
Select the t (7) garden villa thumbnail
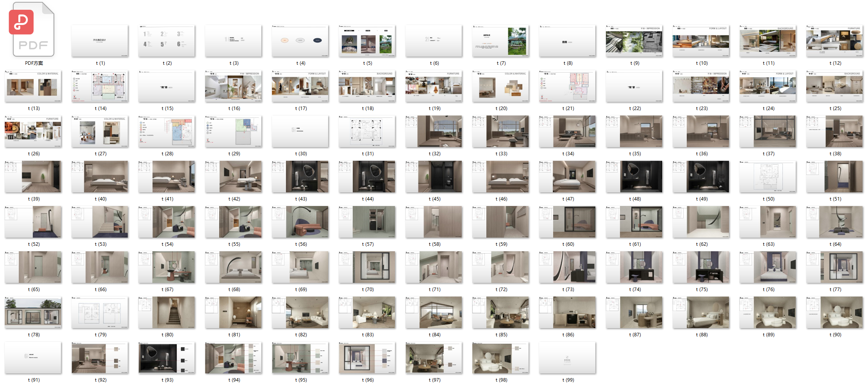click(x=500, y=41)
